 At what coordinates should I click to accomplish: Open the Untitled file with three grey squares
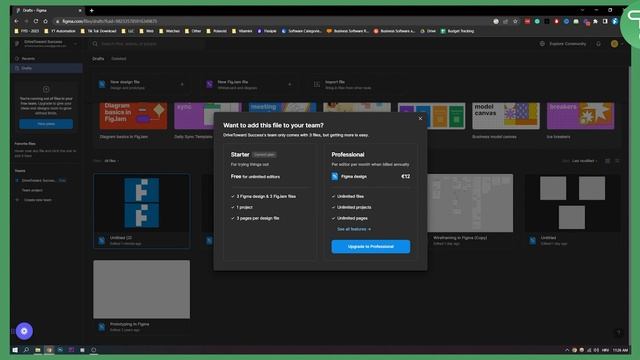(x=572, y=203)
